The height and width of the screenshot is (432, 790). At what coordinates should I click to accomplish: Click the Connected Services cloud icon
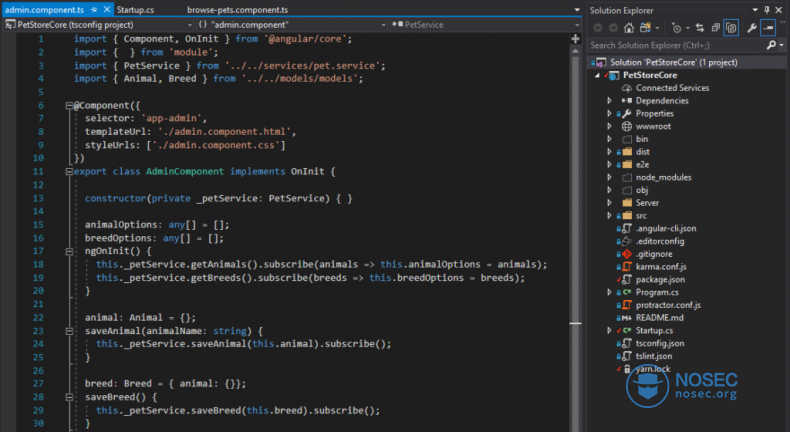627,88
